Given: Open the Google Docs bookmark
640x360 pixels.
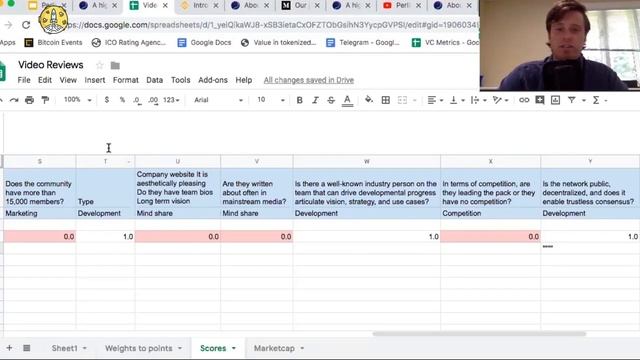Looking at the screenshot, I should pyautogui.click(x=204, y=42).
